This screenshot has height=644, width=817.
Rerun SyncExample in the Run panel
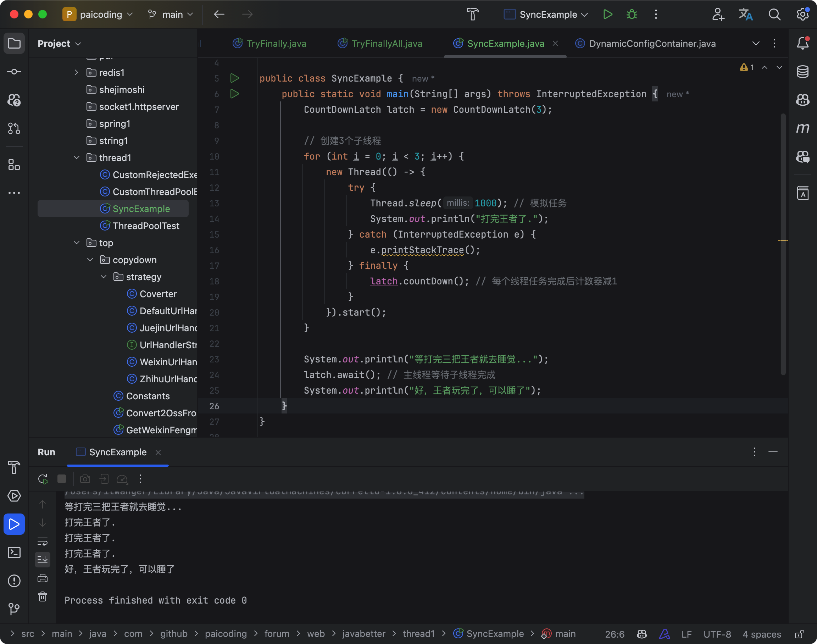tap(43, 478)
